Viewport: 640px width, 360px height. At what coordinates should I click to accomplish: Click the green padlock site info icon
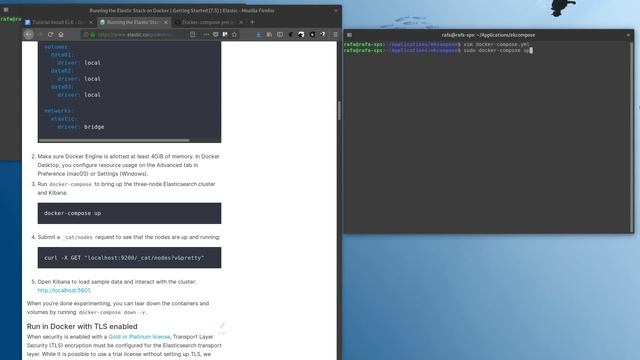93,35
